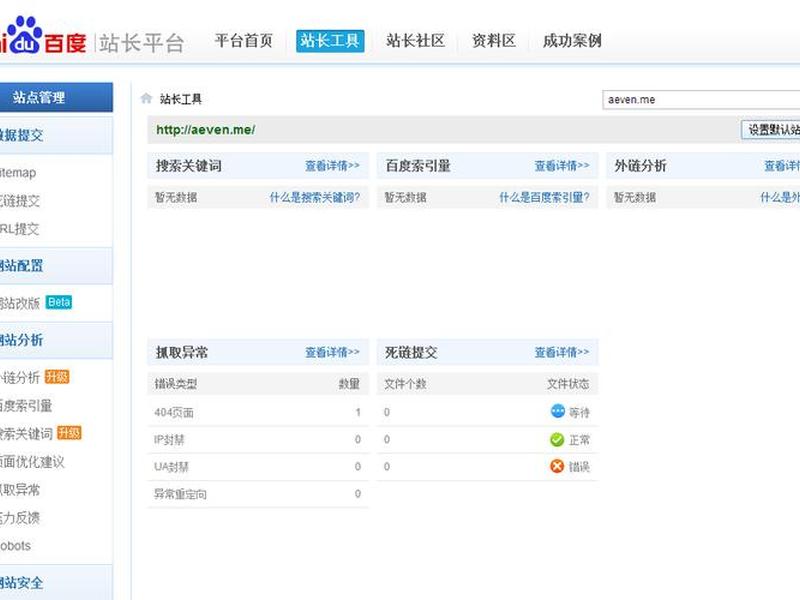Open 站点管理 in the sidebar

(x=56, y=97)
